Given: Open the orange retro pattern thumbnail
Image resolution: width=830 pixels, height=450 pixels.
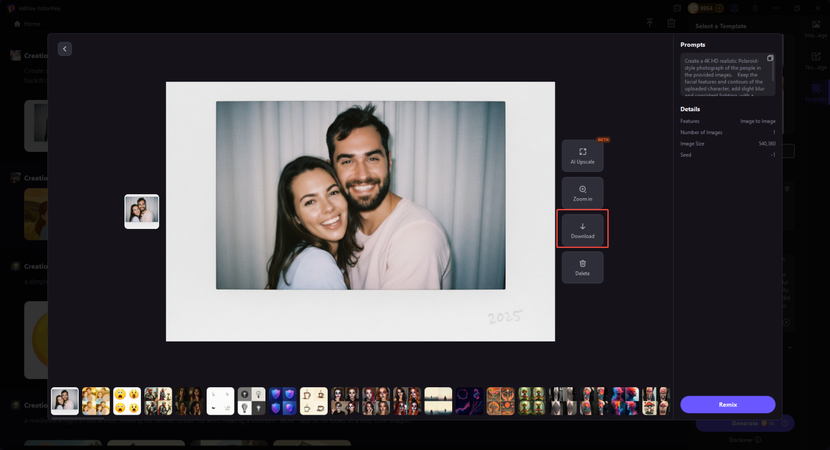Looking at the screenshot, I should coord(500,401).
